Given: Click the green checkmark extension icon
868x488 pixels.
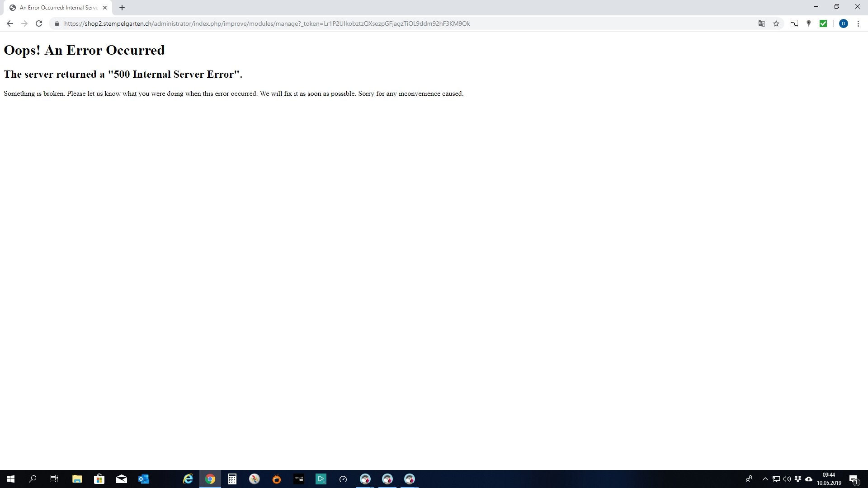Looking at the screenshot, I should [x=823, y=23].
